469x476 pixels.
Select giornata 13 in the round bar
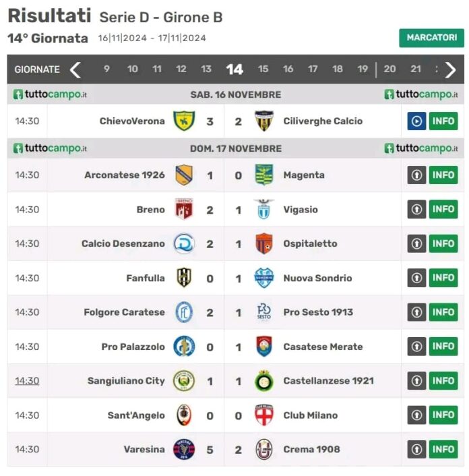point(206,69)
